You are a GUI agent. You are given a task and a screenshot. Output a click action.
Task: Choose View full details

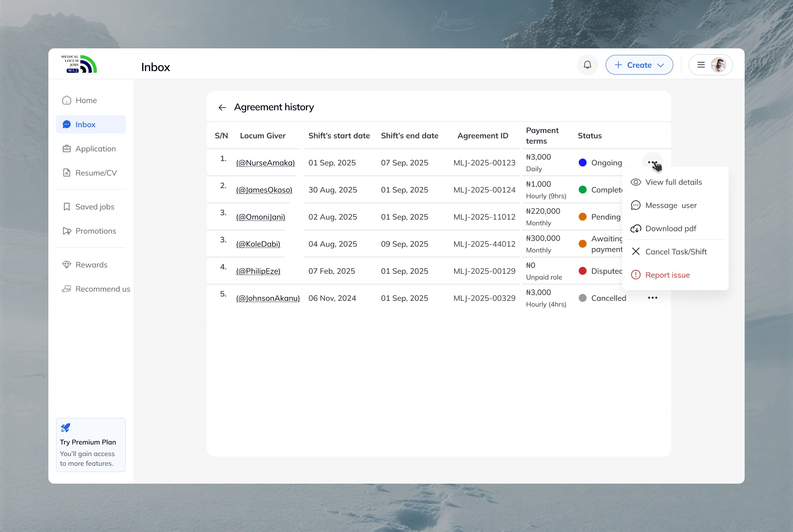pyautogui.click(x=676, y=182)
